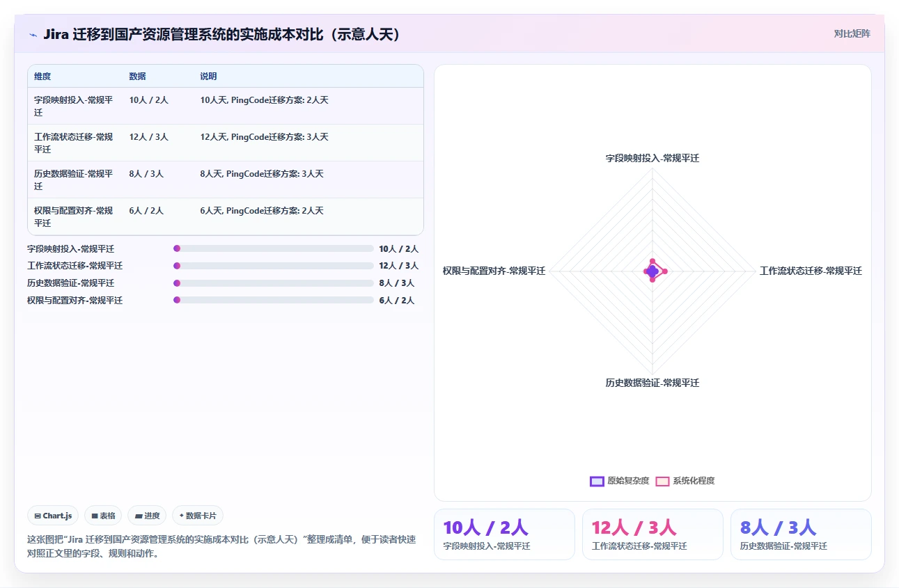899x588 pixels.
Task: Click the 对比矩阵 label in the header
Action: pyautogui.click(x=852, y=33)
